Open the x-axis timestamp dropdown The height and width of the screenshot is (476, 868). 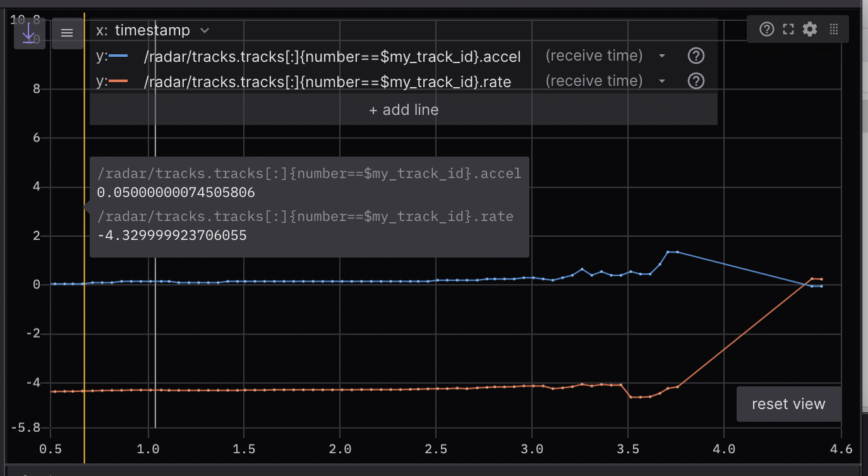tap(153, 30)
